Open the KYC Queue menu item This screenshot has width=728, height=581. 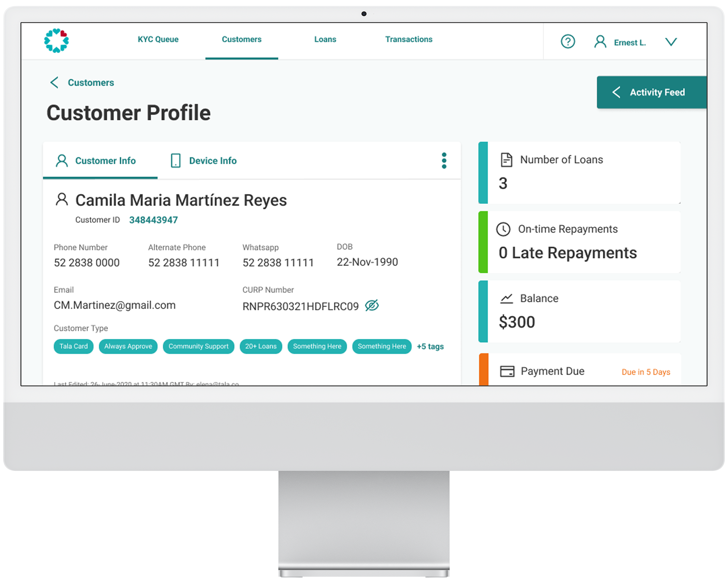[x=158, y=39]
